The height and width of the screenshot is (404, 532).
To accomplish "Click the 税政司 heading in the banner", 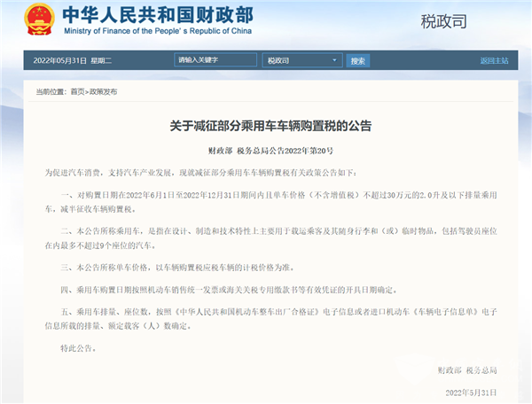I will pos(444,20).
